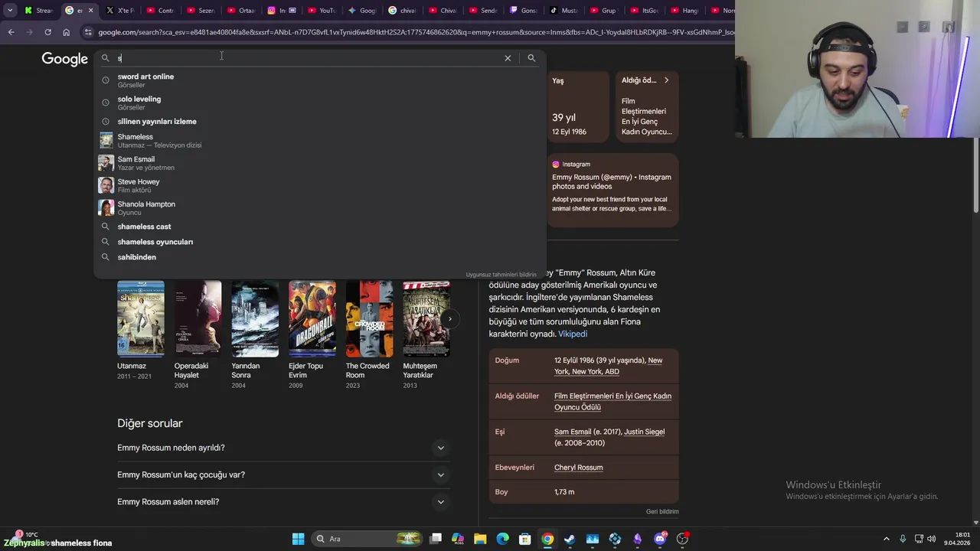Switch to the Gonsa Twitch tab
Image resolution: width=980 pixels, height=551 pixels.
[524, 11]
